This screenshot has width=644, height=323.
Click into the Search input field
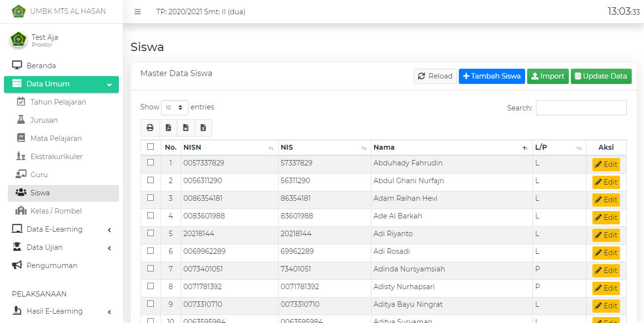[x=581, y=108]
